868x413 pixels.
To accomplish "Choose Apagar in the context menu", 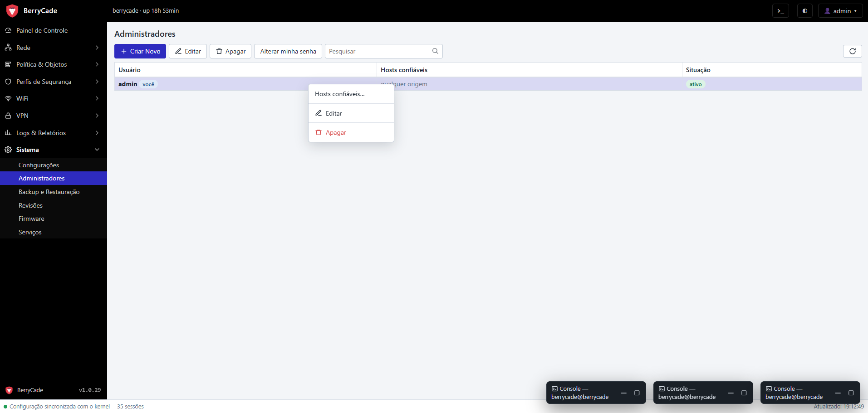I will coord(351,132).
